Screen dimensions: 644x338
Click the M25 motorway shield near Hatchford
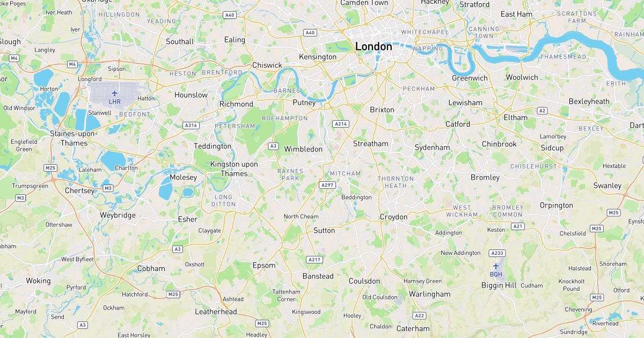coord(173,294)
